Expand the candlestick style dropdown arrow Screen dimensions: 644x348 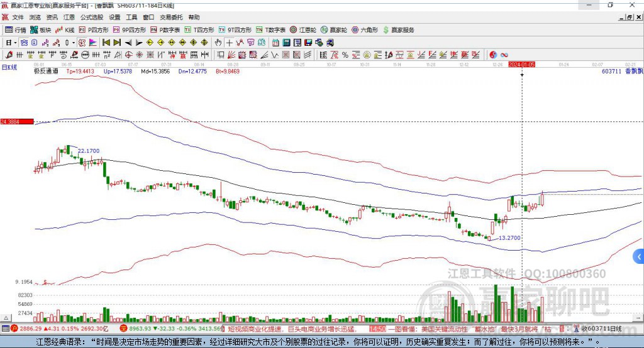(x=74, y=43)
